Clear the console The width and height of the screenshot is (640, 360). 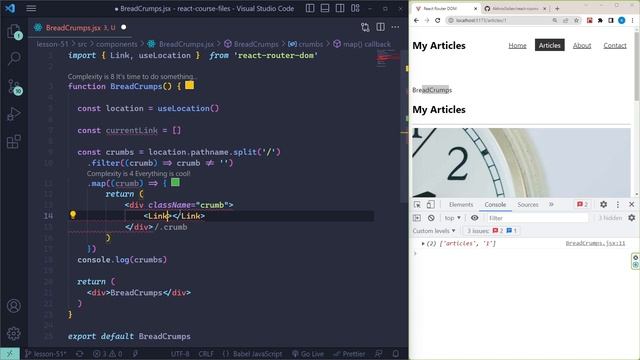(431, 218)
